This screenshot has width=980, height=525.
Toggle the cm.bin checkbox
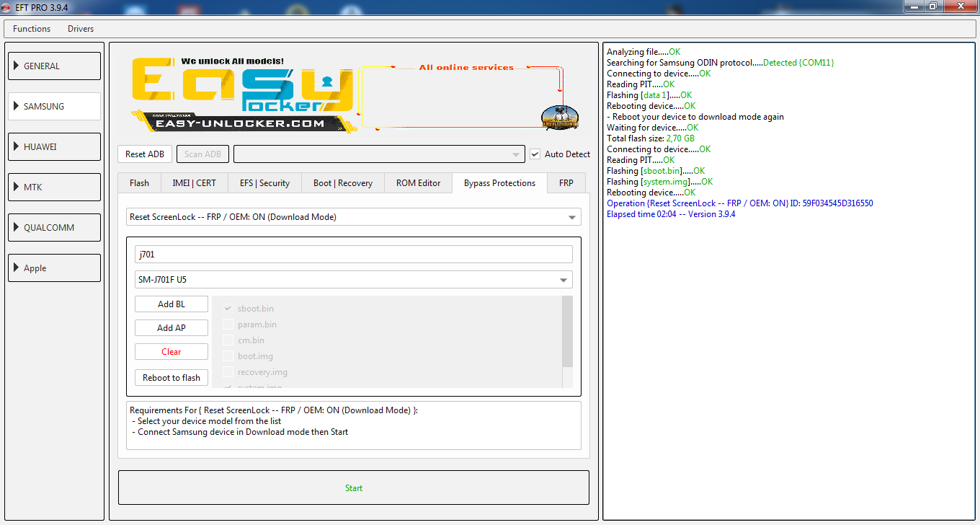228,340
